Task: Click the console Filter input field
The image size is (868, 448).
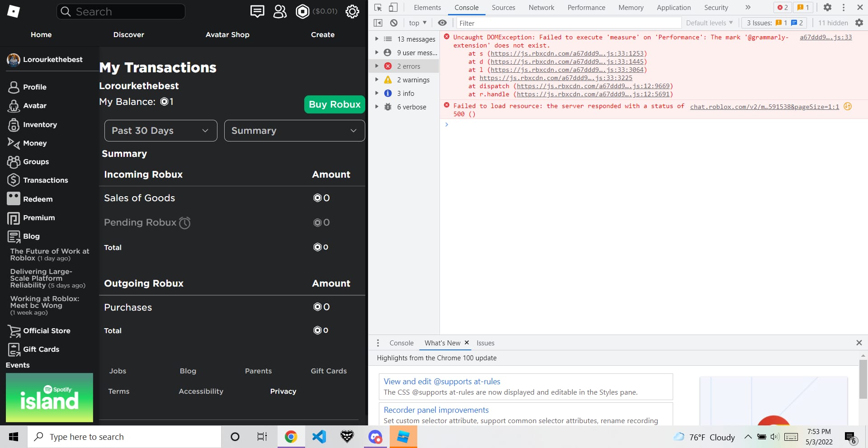Action: 567,23
